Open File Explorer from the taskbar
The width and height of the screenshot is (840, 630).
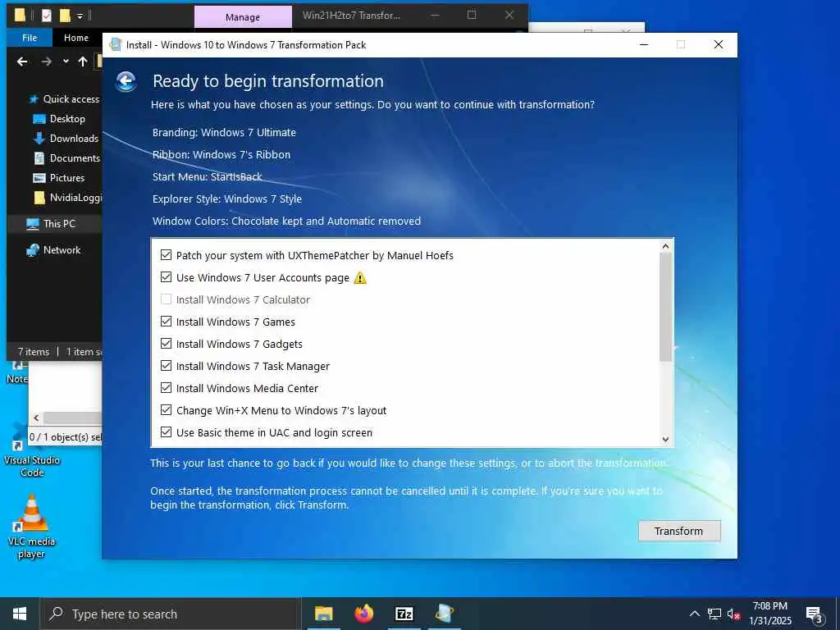(323, 614)
